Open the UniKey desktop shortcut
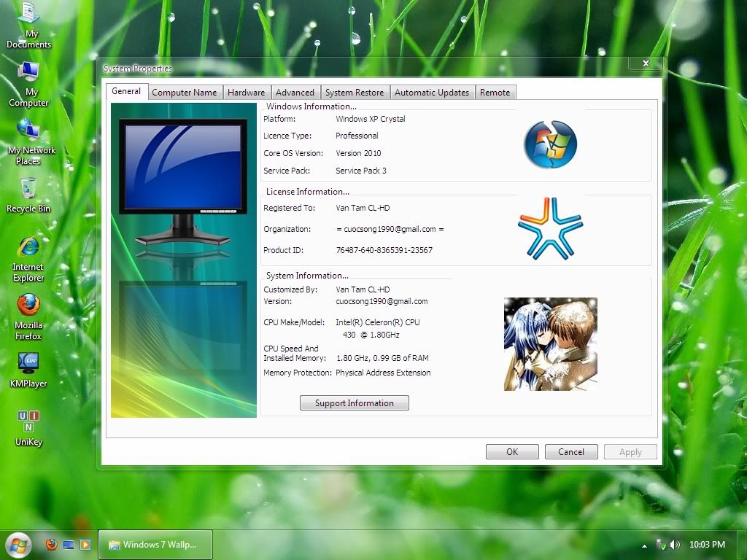 28,421
